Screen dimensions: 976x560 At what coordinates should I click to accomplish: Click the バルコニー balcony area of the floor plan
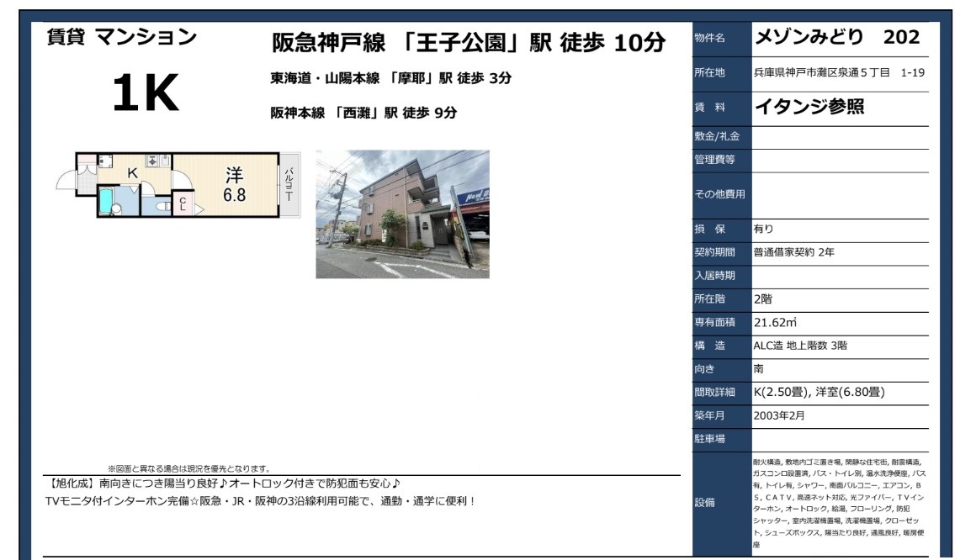(289, 185)
